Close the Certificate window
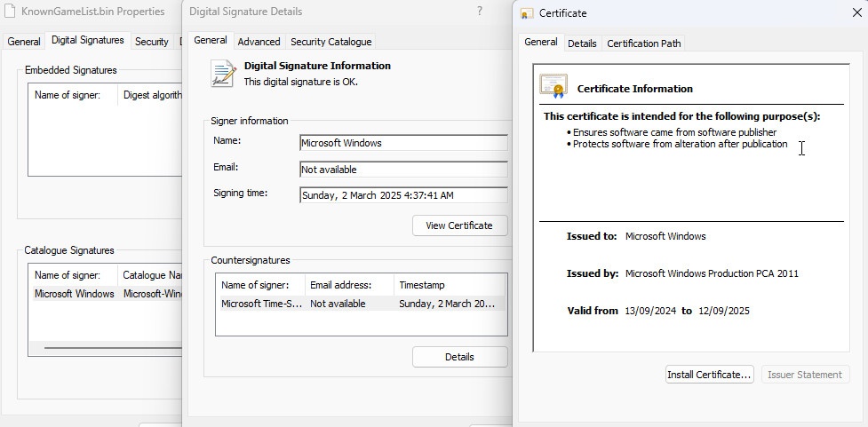Screen dimensions: 868x427 (856, 12)
